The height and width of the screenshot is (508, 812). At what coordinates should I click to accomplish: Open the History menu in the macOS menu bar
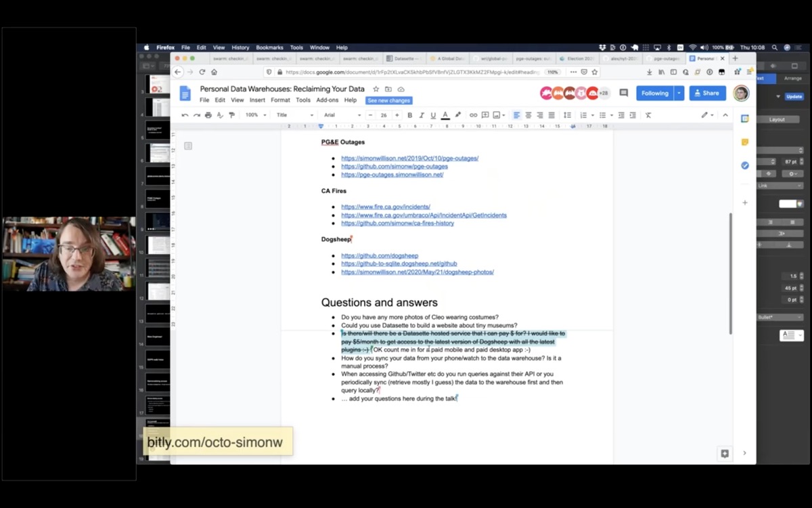[240, 47]
